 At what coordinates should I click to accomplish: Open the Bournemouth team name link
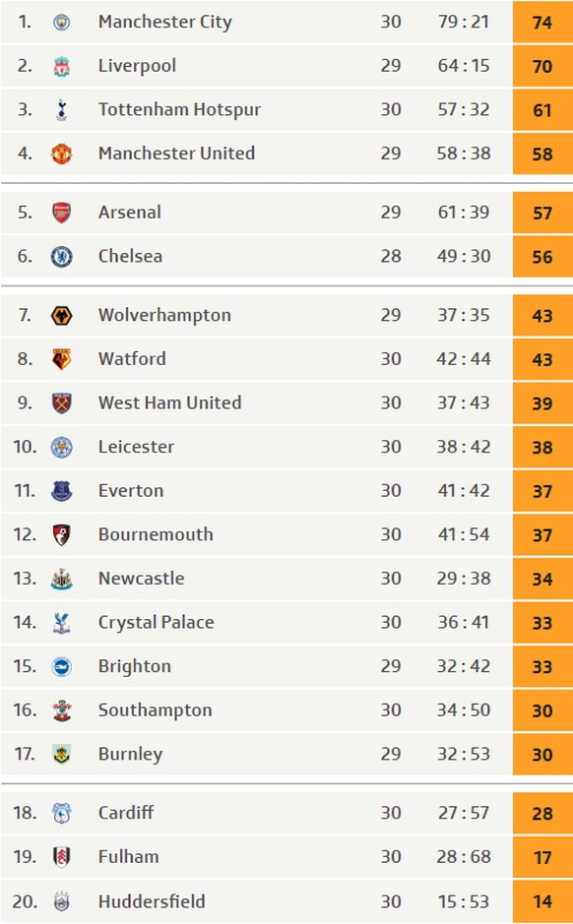pos(156,534)
